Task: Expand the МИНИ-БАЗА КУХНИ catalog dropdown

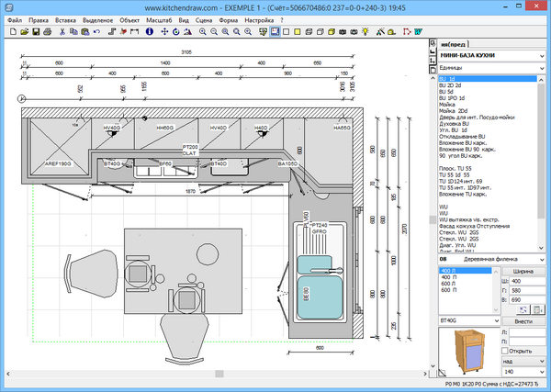Action: point(543,56)
